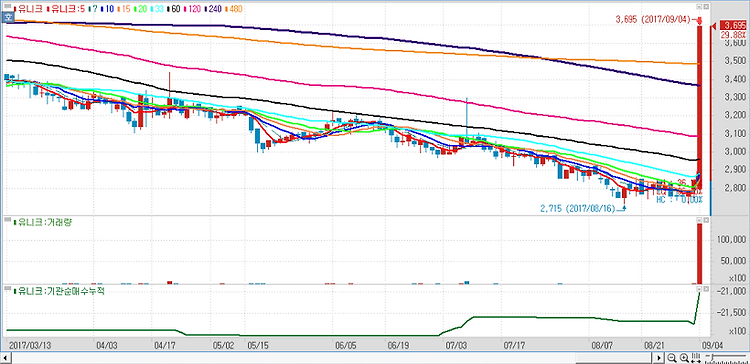750x364 pixels.
Task: Click the bar spacing adjustment icon
Action: 696,358
